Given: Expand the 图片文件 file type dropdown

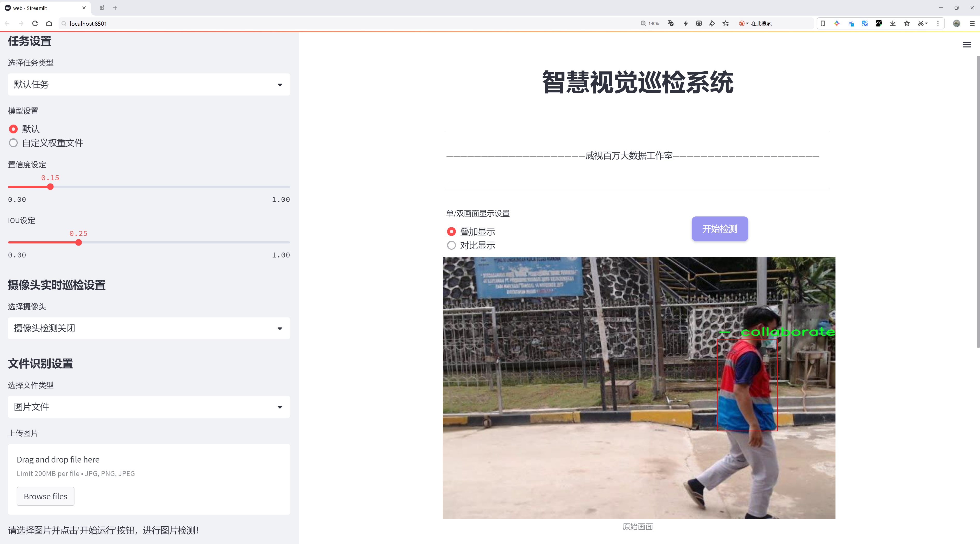Looking at the screenshot, I should coord(149,407).
